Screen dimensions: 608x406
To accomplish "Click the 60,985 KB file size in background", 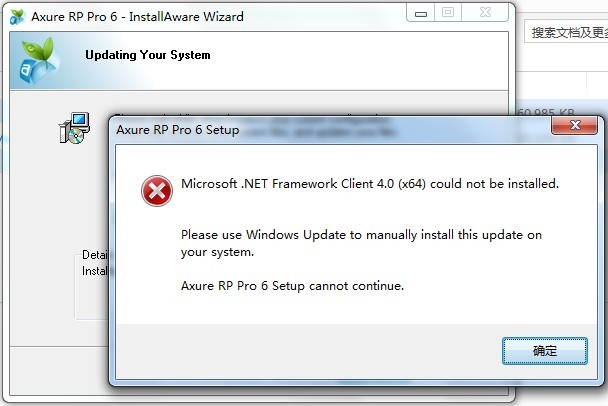I will pyautogui.click(x=546, y=112).
